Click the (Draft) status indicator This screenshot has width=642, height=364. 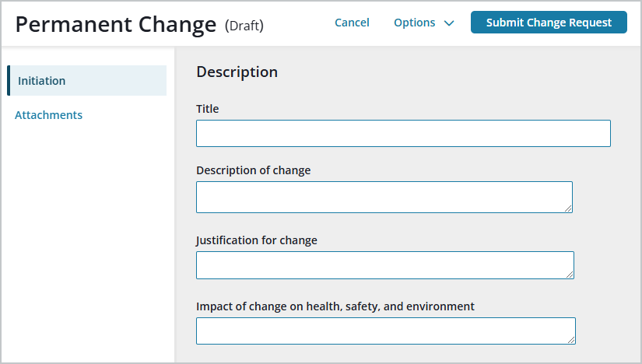244,26
